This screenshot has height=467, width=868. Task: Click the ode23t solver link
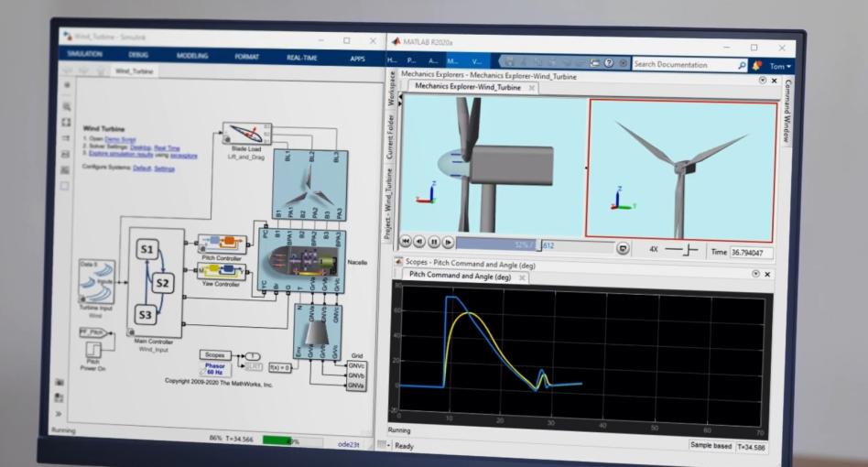pyautogui.click(x=349, y=442)
